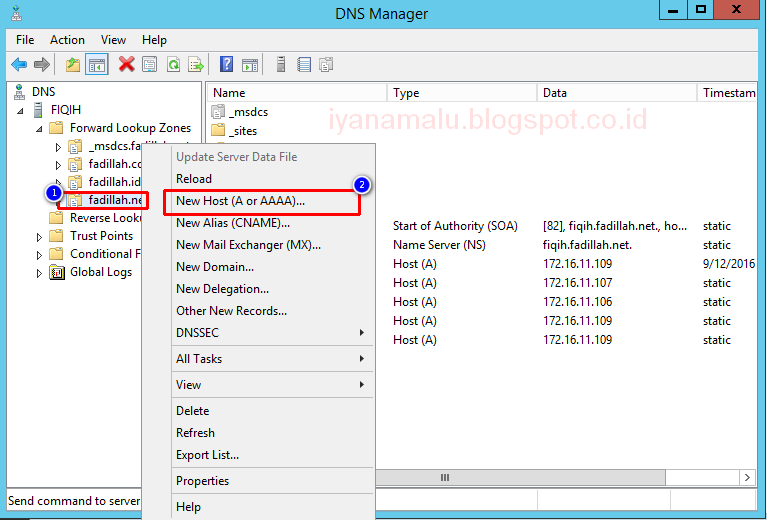Click the FIQIH server icon
Viewport: 767px width, 520px height.
click(38, 110)
